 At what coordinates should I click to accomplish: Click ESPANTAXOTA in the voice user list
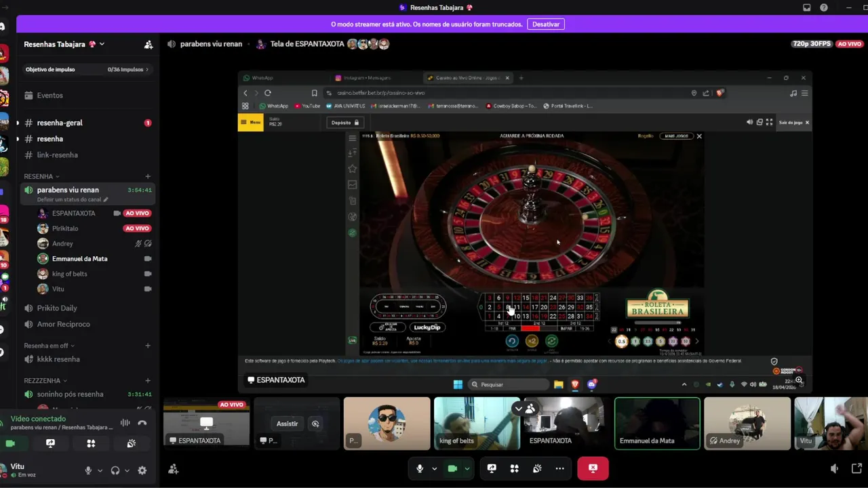[x=73, y=213]
